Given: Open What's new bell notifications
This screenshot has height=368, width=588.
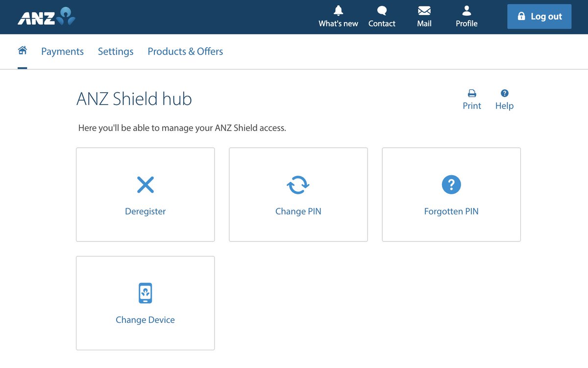Looking at the screenshot, I should click(x=338, y=17).
